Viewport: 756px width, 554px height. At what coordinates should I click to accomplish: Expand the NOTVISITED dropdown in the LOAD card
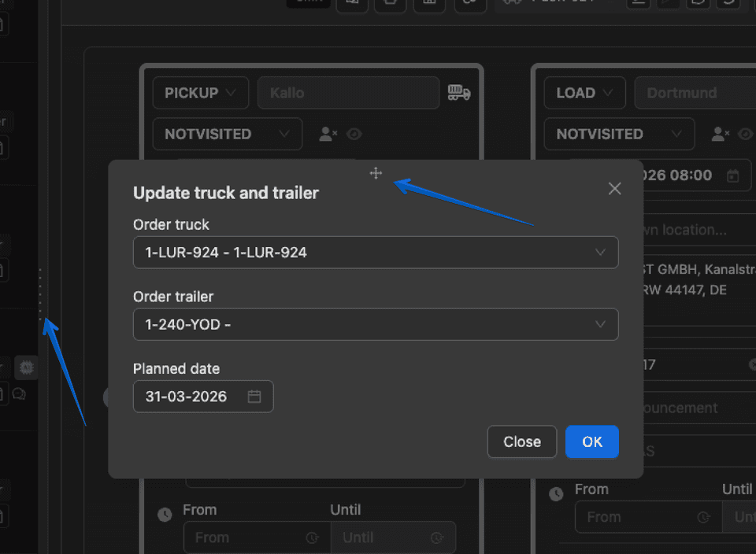tap(620, 134)
